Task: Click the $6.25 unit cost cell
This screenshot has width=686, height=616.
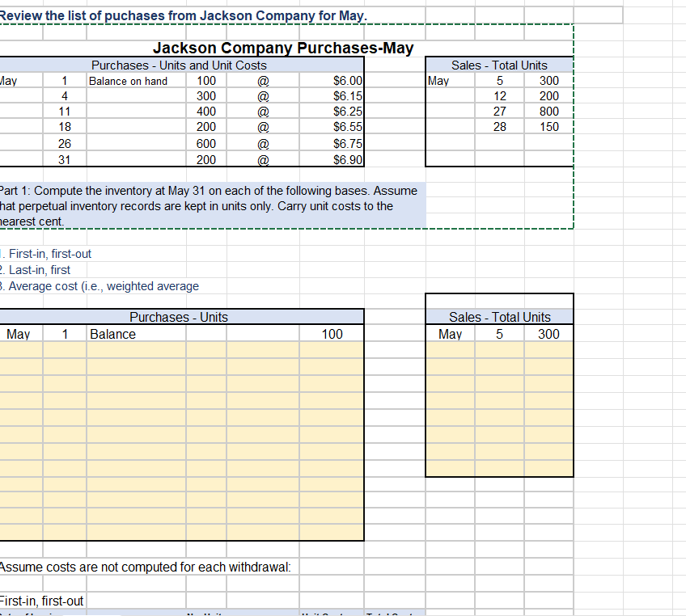Action: (x=332, y=112)
